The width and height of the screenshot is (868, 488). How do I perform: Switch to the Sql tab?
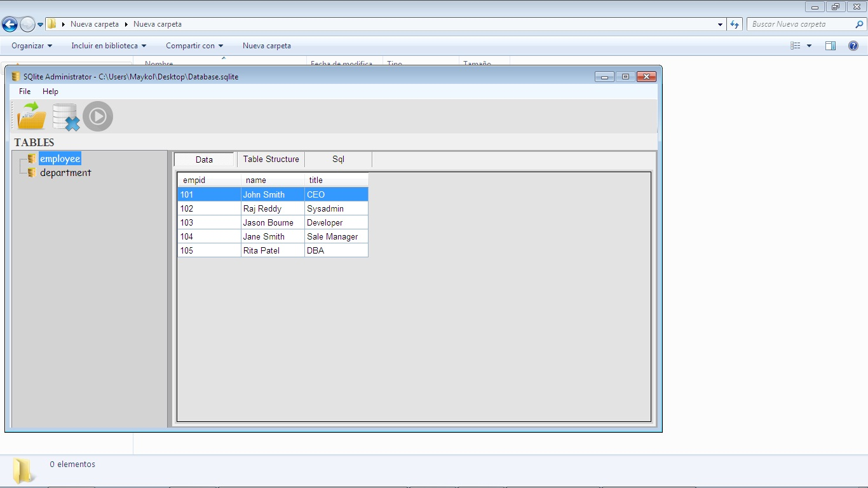point(337,159)
